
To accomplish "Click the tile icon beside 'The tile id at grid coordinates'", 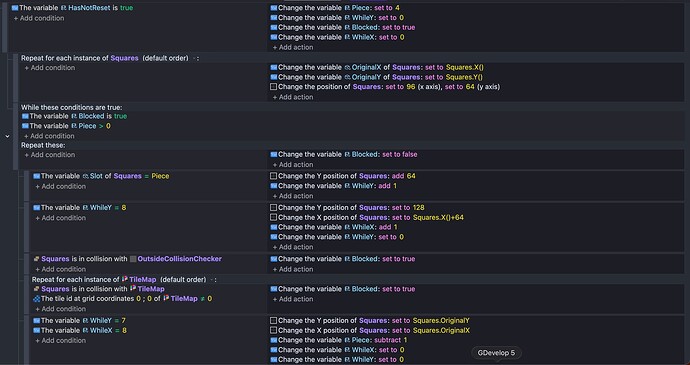I will pos(37,299).
